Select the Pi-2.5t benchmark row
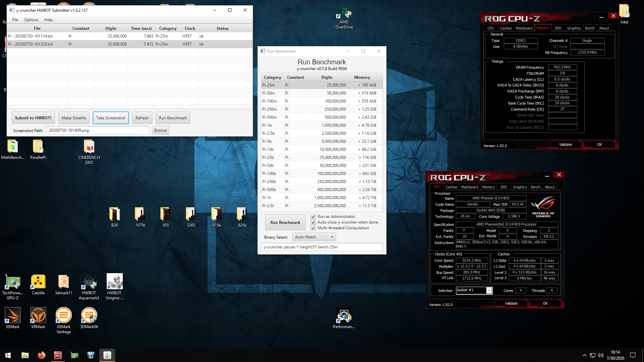The width and height of the screenshot is (644, 362). pyautogui.click(x=322, y=206)
